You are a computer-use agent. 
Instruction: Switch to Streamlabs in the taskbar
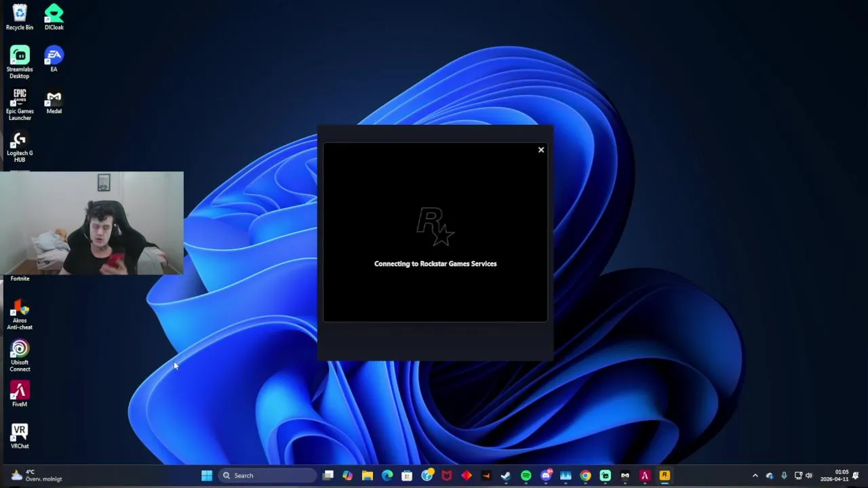coord(605,476)
